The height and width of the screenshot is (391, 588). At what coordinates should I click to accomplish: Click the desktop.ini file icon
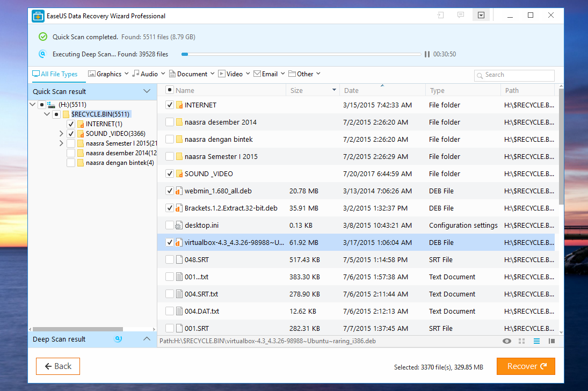point(179,225)
